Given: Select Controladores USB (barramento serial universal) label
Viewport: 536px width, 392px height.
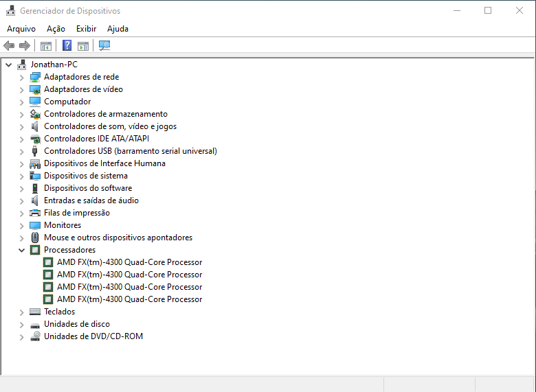Looking at the screenshot, I should pyautogui.click(x=131, y=151).
